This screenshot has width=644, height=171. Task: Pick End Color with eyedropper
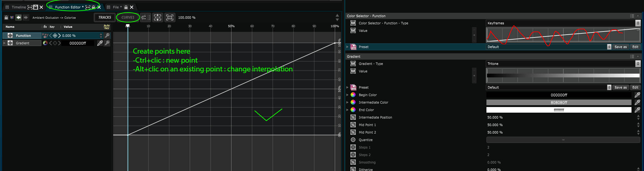coord(637,110)
